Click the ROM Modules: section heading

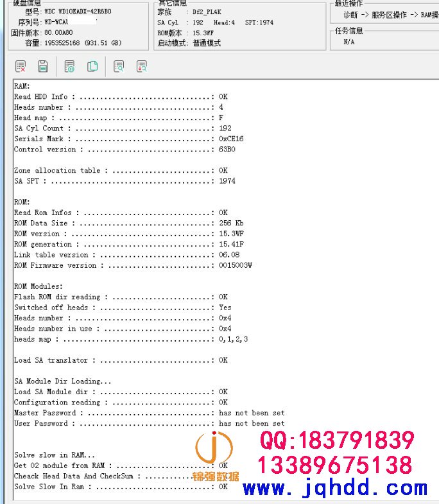pos(39,286)
